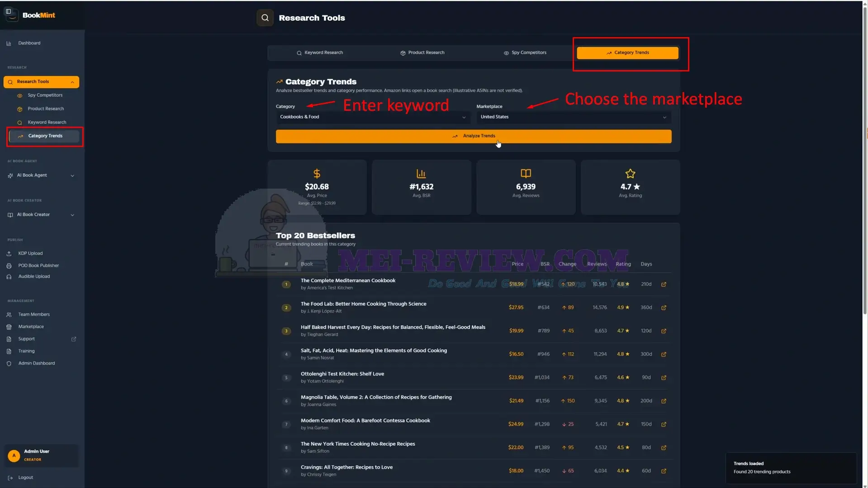Open external link for NYT Cooking No-Recipe Recipes

coord(664,448)
